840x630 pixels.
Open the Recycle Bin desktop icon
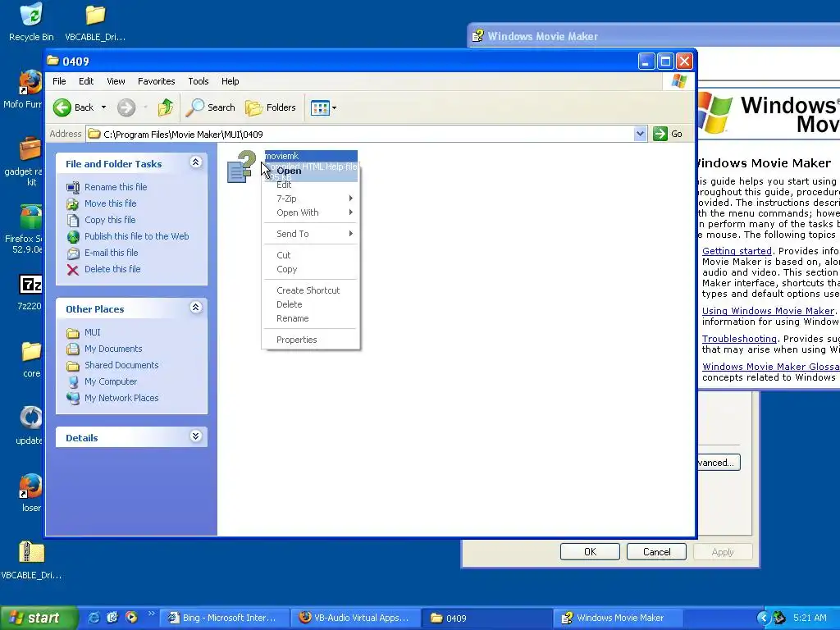point(31,15)
